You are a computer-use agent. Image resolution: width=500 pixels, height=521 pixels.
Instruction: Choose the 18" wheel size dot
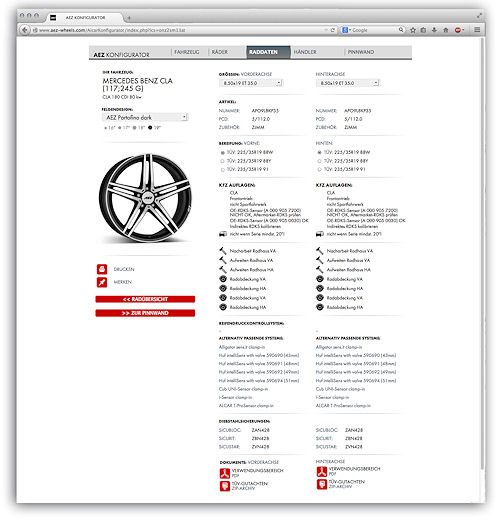(x=135, y=128)
